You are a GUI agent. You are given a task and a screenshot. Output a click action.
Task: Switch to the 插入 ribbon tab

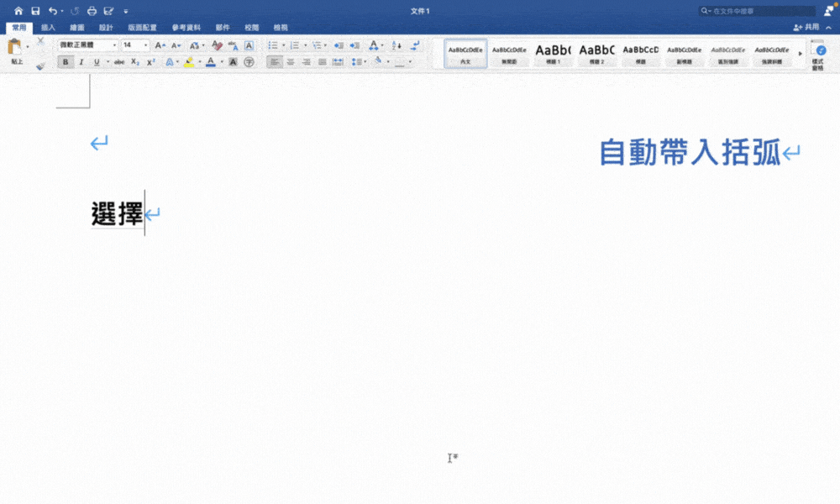[x=48, y=28]
